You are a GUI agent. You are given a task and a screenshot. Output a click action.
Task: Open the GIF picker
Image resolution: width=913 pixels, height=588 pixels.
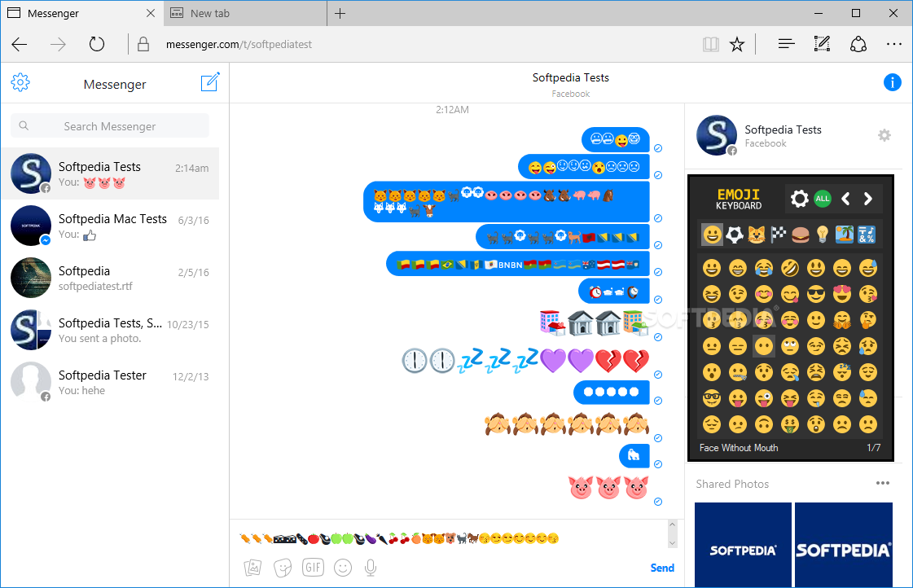coord(313,567)
